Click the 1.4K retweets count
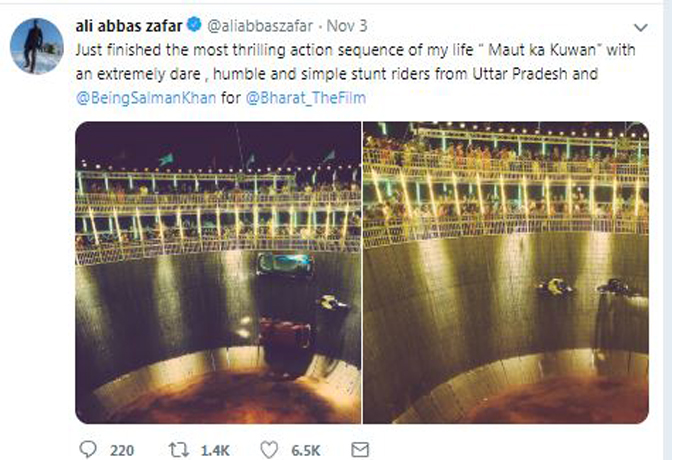 pos(213,450)
